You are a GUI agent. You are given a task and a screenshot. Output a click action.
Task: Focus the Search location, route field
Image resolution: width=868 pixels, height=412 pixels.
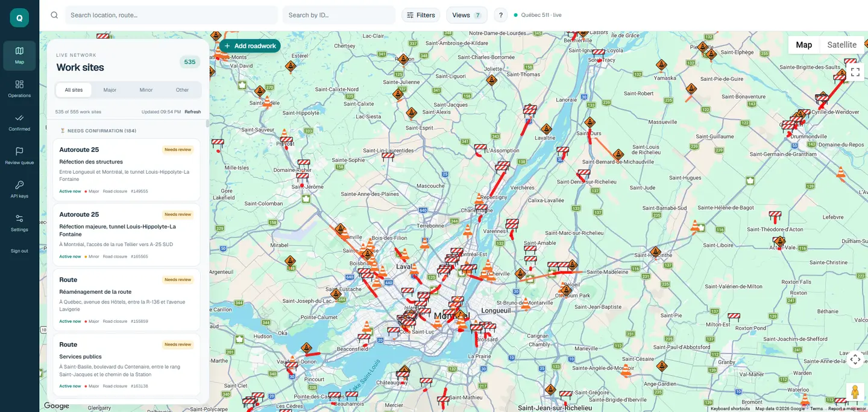coord(171,15)
